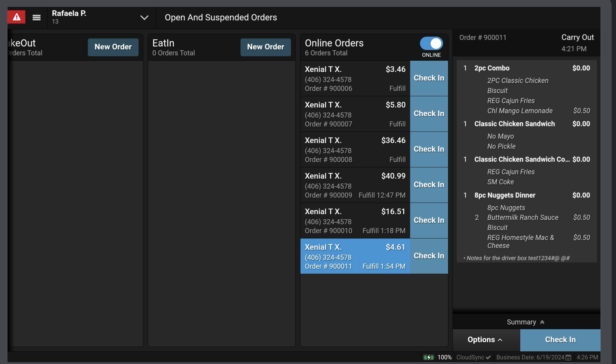Viewport: 616px width, 364px height.
Task: Select order #900006 for $3.46
Action: 355,78
